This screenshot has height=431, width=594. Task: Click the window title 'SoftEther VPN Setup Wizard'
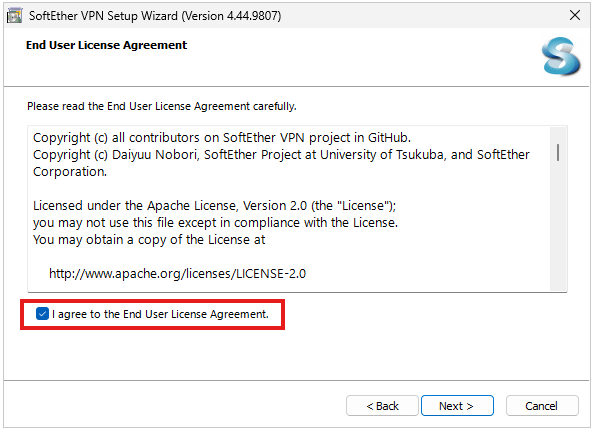pos(103,16)
